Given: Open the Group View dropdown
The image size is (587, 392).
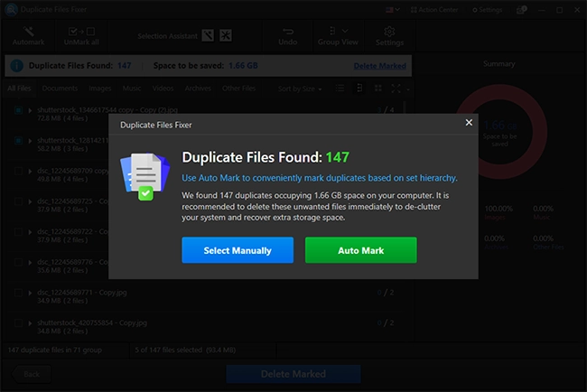Looking at the screenshot, I should coord(338,36).
